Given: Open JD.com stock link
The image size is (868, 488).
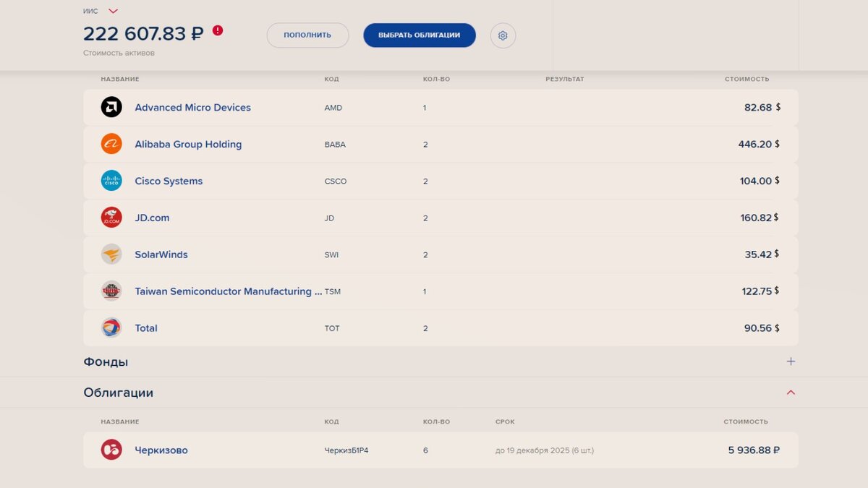Looking at the screenshot, I should point(152,218).
